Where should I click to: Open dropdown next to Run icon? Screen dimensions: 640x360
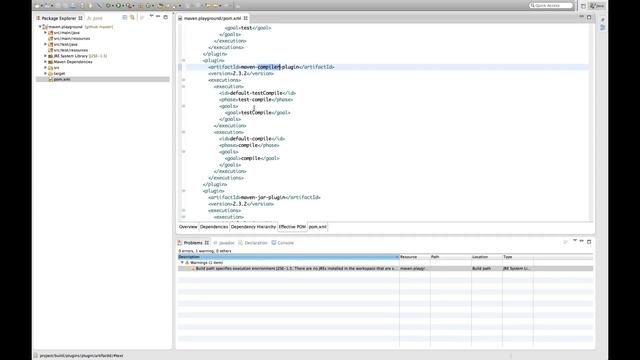pos(123,6)
